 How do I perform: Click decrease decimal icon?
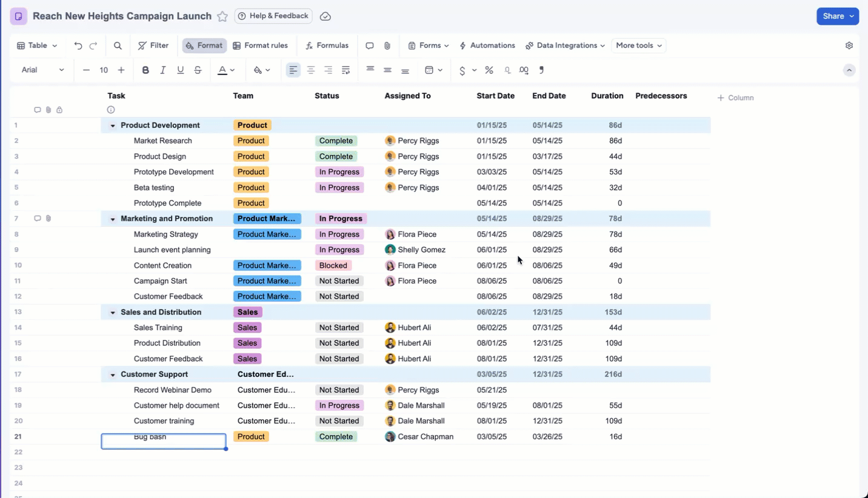(507, 70)
